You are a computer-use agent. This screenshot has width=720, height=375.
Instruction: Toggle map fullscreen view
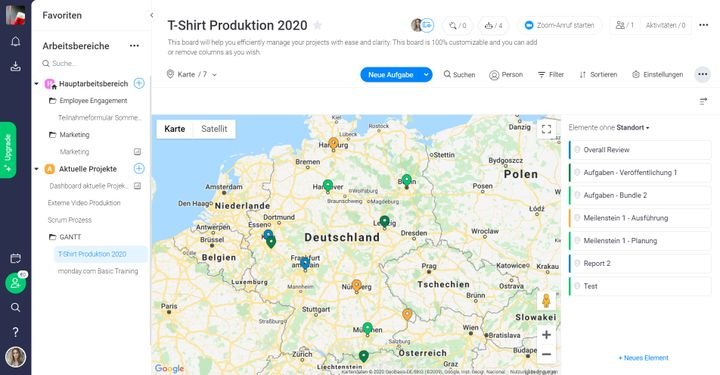coord(546,129)
